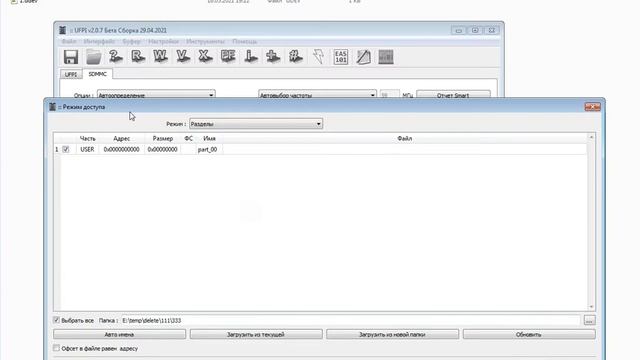
Task: Open the Интерфейс menu
Action: pyautogui.click(x=99, y=42)
